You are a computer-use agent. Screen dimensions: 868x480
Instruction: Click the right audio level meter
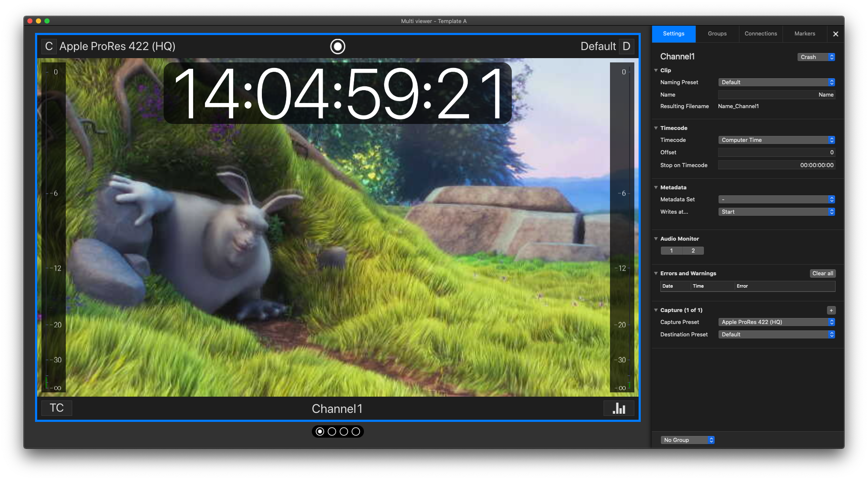[622, 227]
